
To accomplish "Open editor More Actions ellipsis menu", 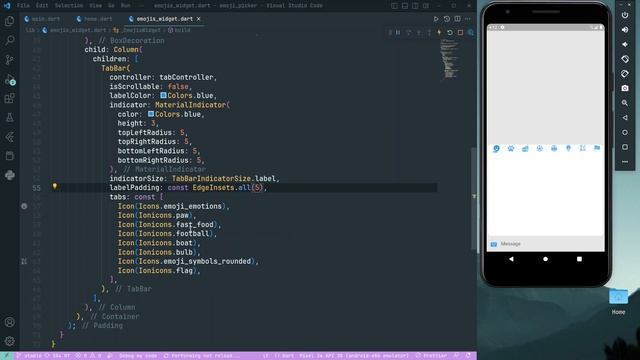I will coord(468,19).
